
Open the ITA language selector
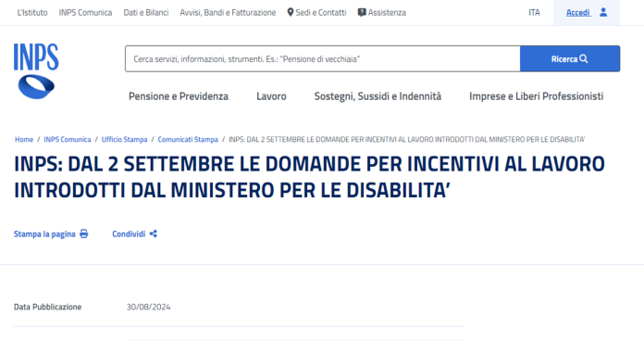tap(534, 13)
